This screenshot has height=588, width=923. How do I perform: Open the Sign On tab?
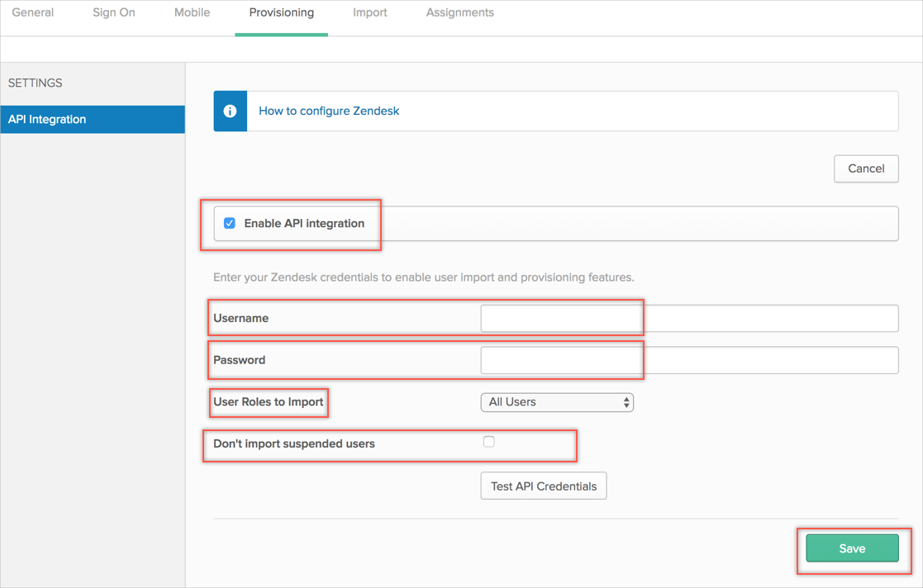[x=114, y=13]
